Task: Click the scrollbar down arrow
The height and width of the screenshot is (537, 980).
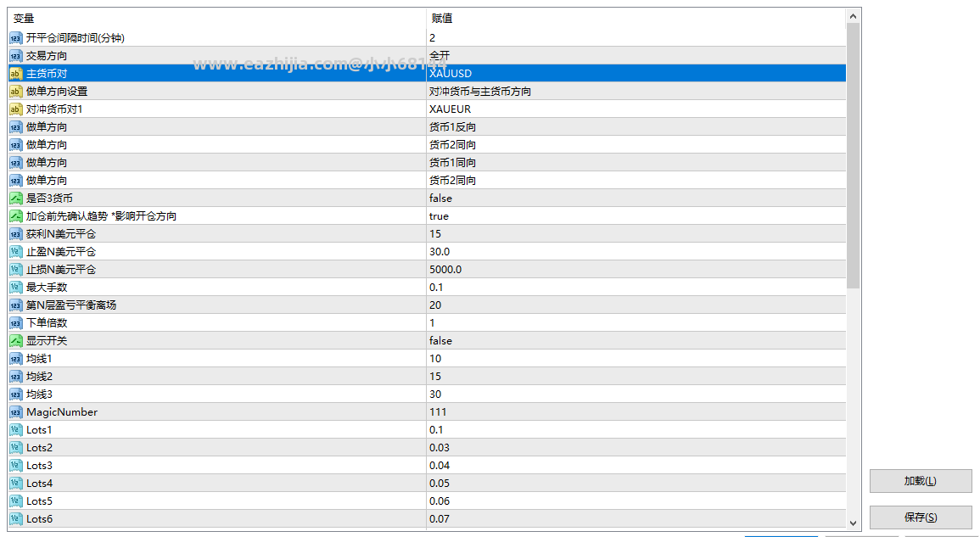Action: coord(853,523)
